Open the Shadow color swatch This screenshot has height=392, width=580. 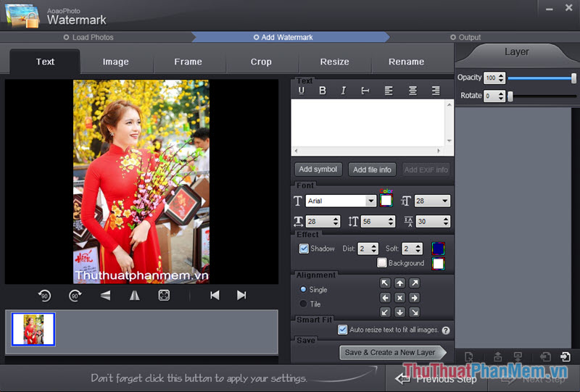(438, 249)
